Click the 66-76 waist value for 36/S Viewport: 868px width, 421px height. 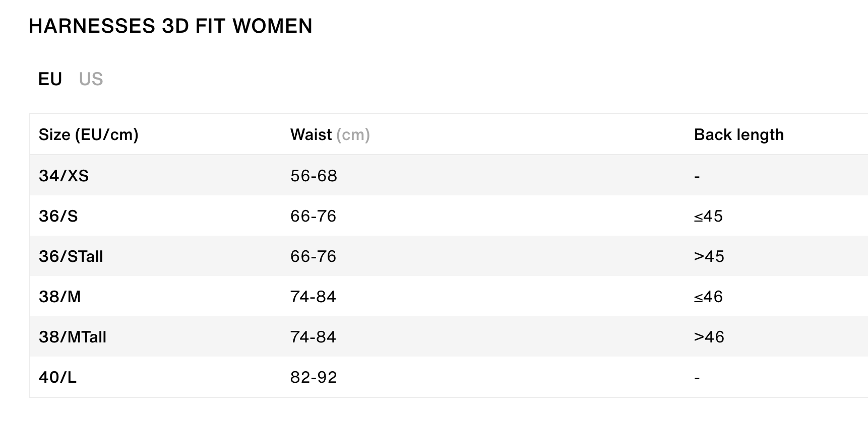[315, 216]
